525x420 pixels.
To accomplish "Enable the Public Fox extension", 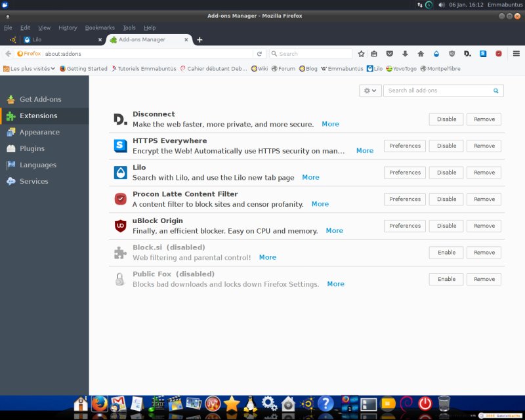I will click(x=446, y=279).
